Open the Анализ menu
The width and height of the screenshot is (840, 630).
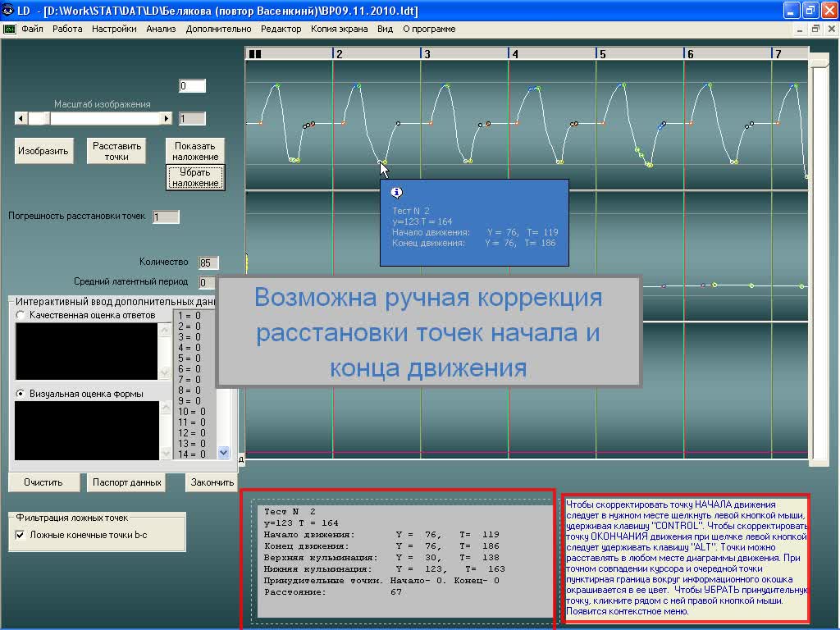click(x=162, y=29)
